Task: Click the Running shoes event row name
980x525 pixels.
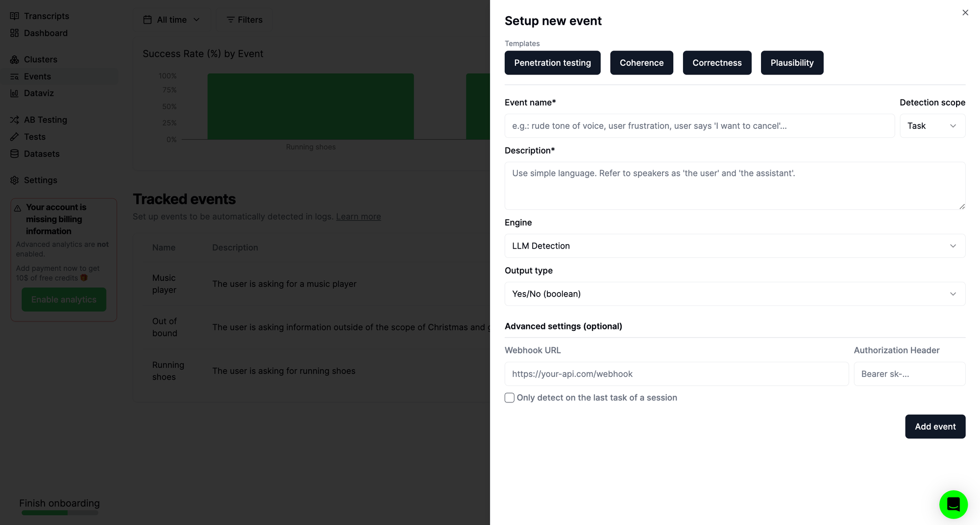Action: point(168,371)
